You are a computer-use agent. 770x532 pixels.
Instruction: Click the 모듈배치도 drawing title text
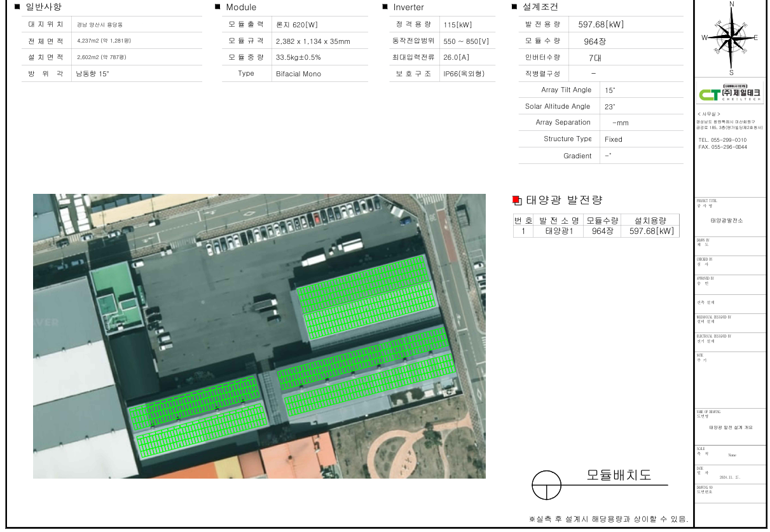618,475
